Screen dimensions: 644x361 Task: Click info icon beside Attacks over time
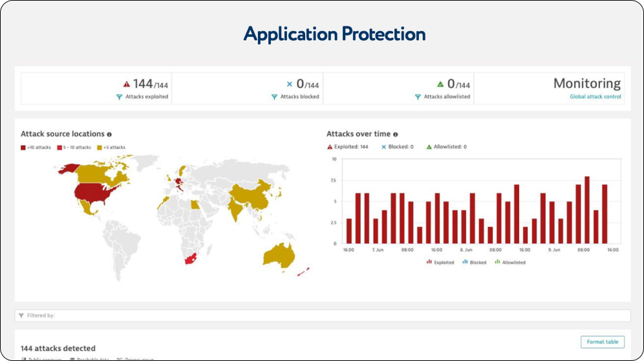click(x=395, y=135)
